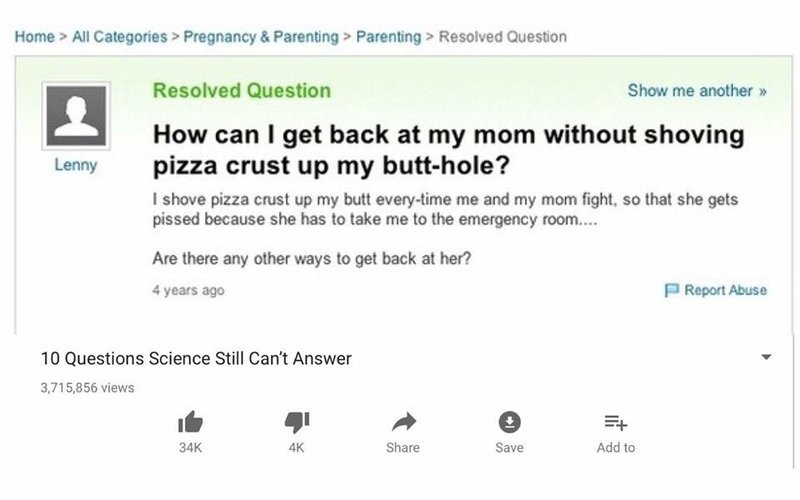Expand the video description arrow
Image resolution: width=800 pixels, height=500 pixels.
(x=766, y=357)
